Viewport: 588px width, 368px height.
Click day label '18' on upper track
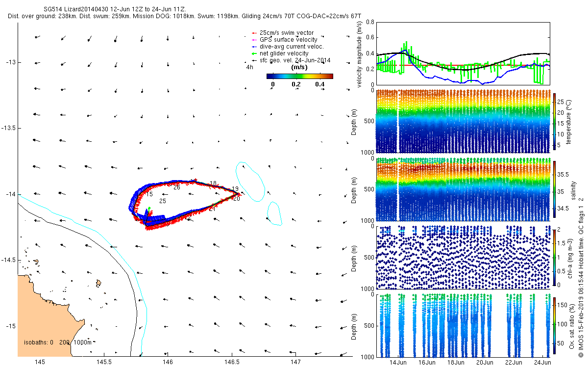(213, 184)
